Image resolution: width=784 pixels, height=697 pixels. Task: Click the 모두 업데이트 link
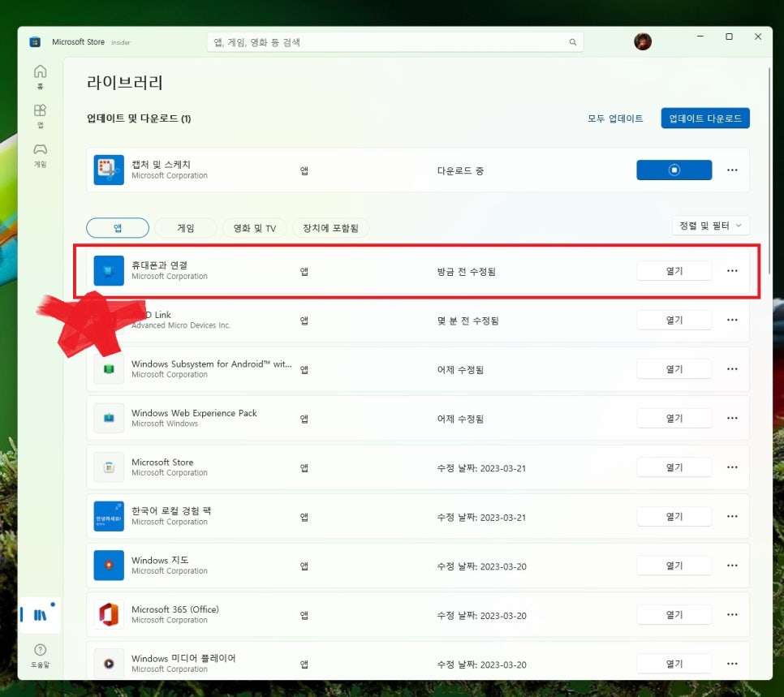pyautogui.click(x=615, y=118)
